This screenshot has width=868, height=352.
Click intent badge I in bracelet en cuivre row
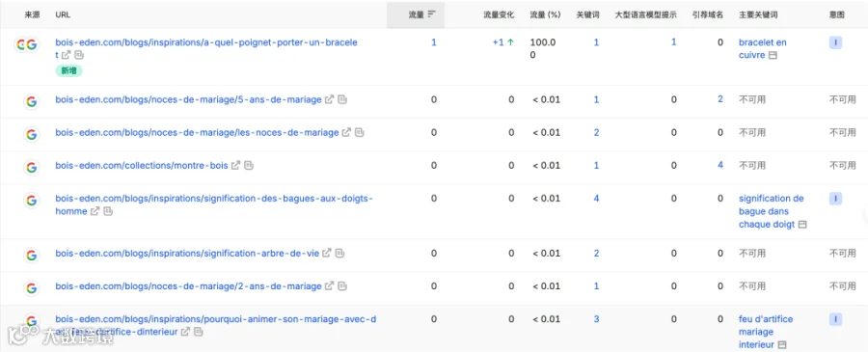click(835, 42)
